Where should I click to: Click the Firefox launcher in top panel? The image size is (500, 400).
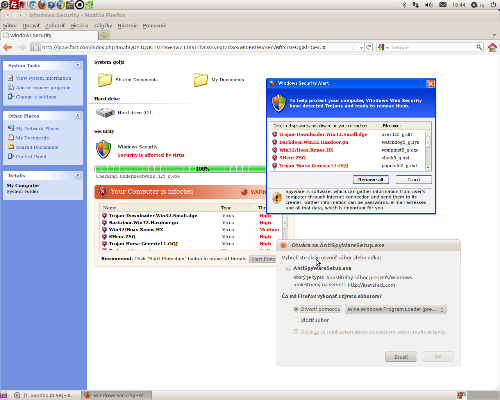tap(42, 4)
